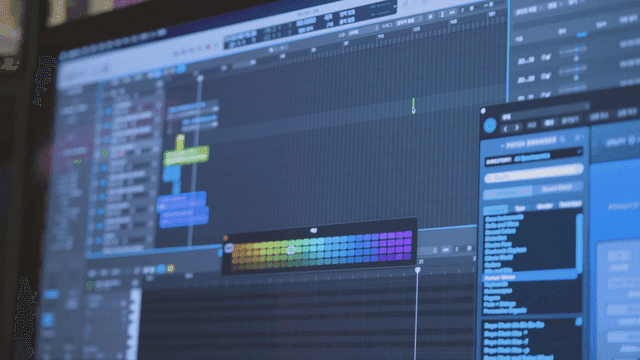Collapse the Patch Browser header triangle
Image resolution: width=640 pixels, height=360 pixels.
(x=502, y=146)
